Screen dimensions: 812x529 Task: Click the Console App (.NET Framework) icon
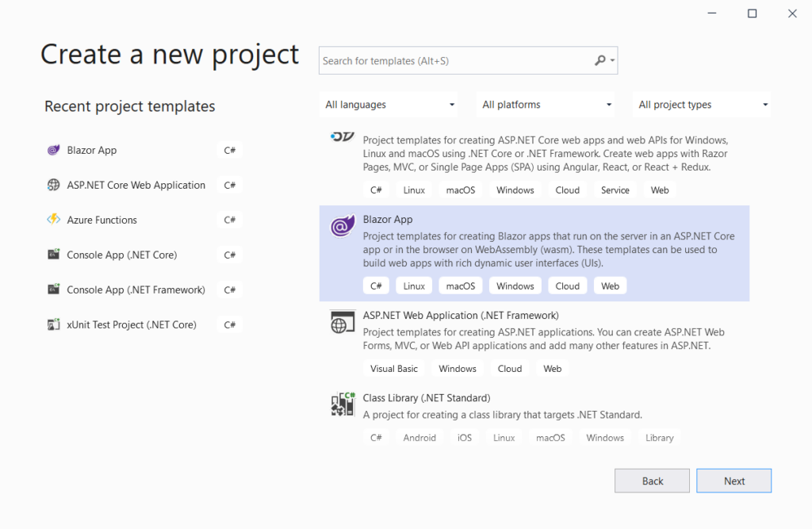point(54,289)
